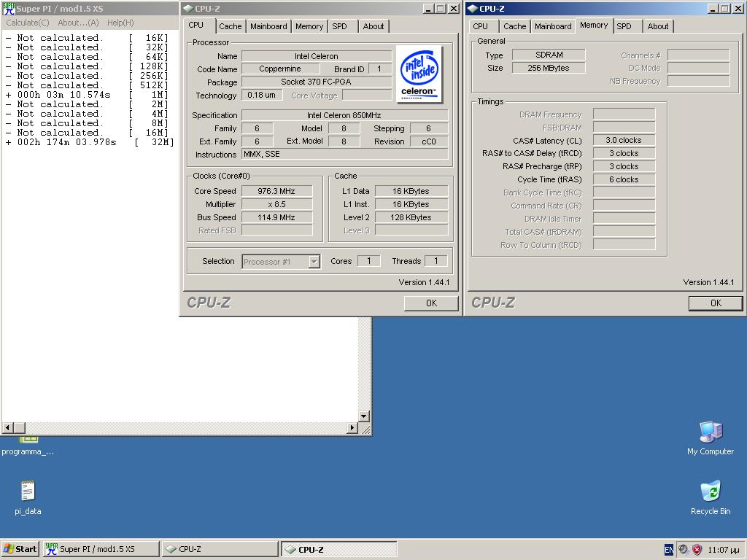
Task: Click the red security shield tray icon
Action: coord(697,550)
